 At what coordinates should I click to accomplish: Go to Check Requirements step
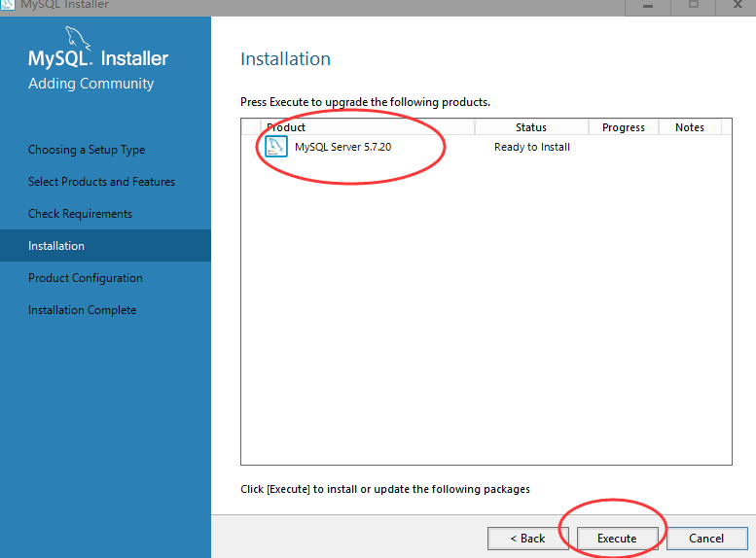pos(80,214)
